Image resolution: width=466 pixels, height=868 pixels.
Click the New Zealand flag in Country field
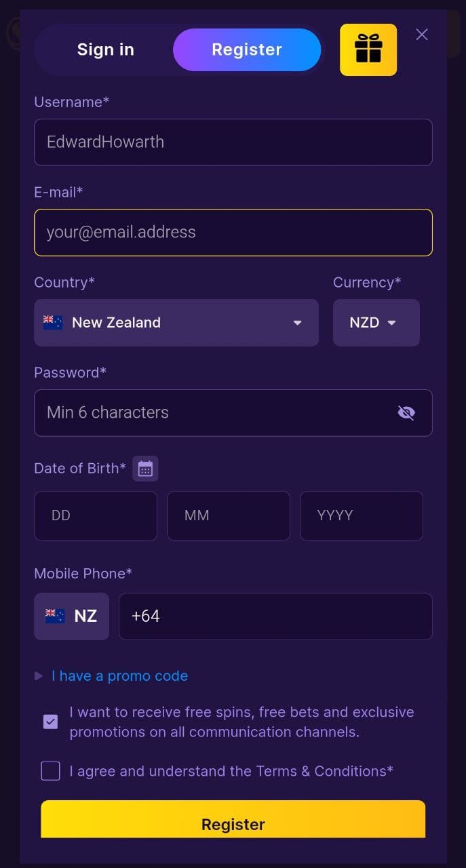pyautogui.click(x=53, y=323)
